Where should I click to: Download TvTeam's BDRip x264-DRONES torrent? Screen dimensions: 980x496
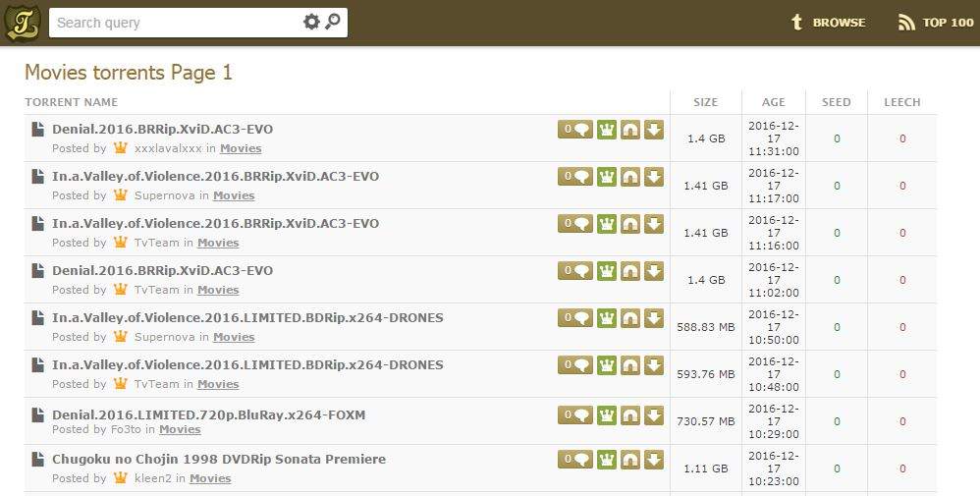pos(654,364)
